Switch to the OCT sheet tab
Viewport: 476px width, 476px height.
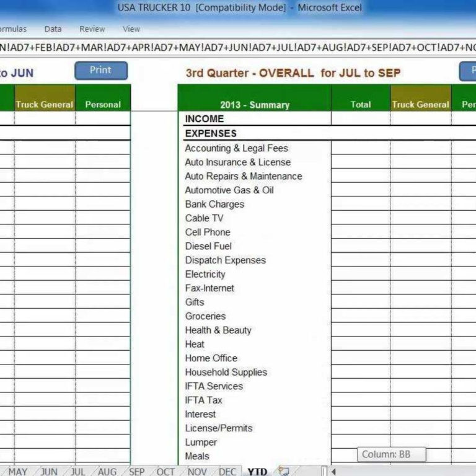tap(165, 472)
